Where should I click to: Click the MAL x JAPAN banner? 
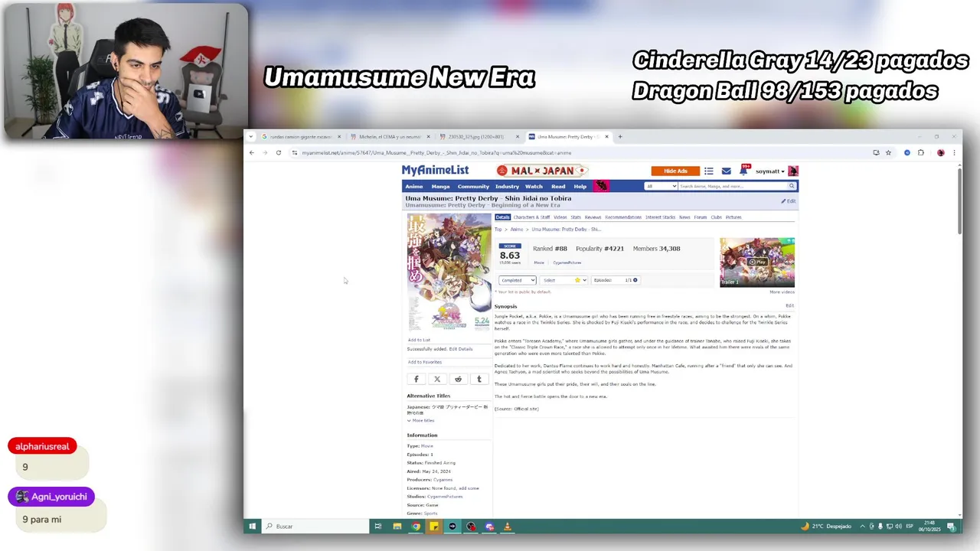click(542, 171)
